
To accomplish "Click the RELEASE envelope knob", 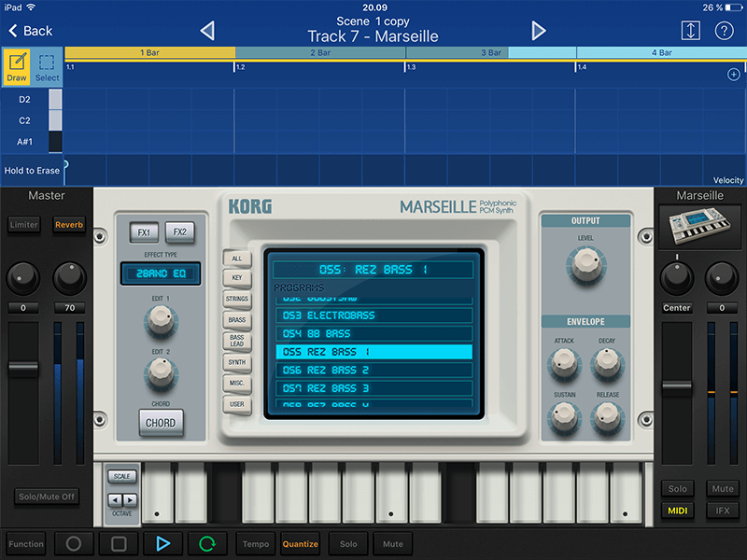I will click(x=608, y=417).
